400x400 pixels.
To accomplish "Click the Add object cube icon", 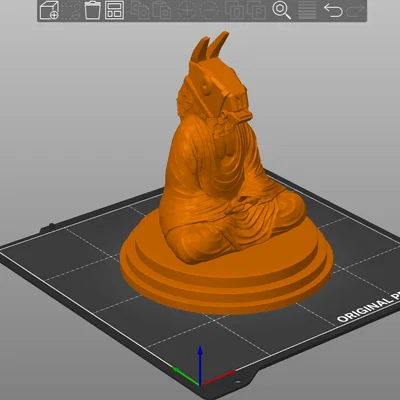I will [49, 10].
